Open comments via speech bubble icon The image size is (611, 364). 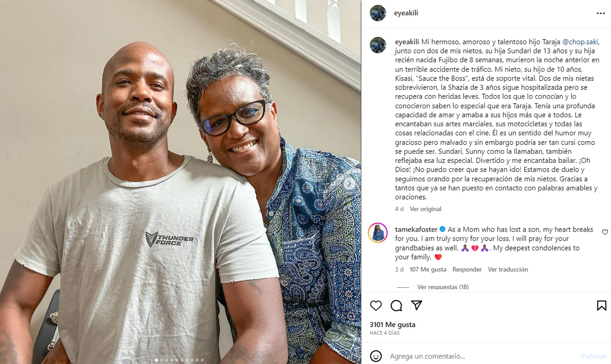(x=396, y=306)
